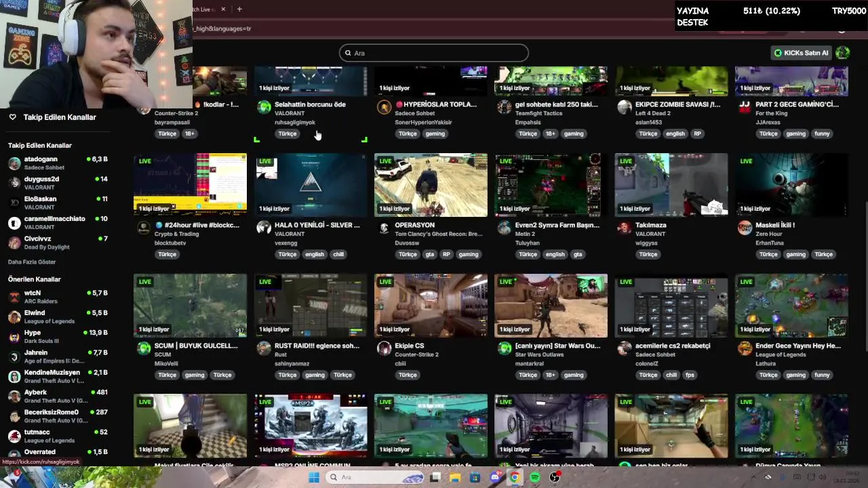Open ruhsagligimyok streamer avatar

click(x=264, y=107)
